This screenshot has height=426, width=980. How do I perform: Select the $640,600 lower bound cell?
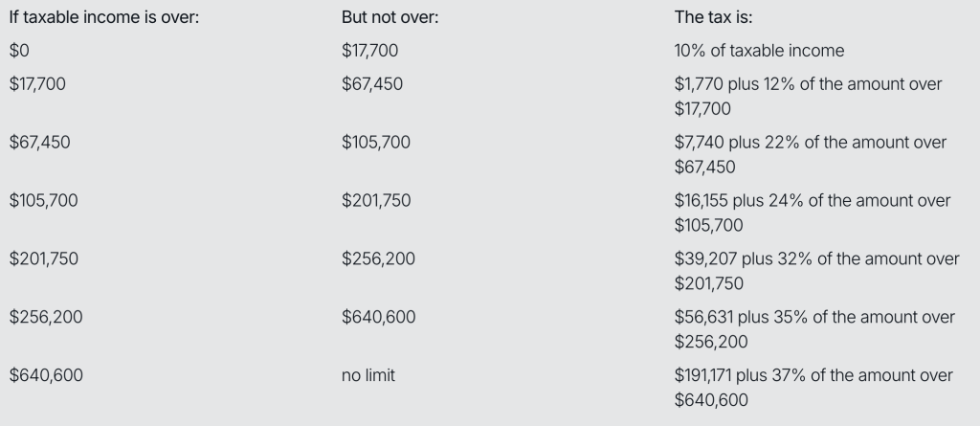46,374
